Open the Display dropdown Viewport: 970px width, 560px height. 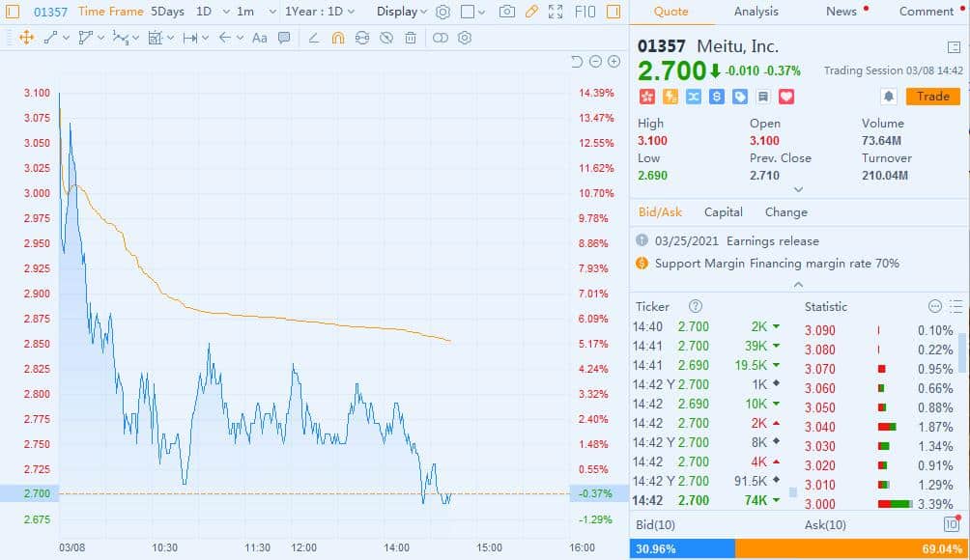click(x=402, y=12)
